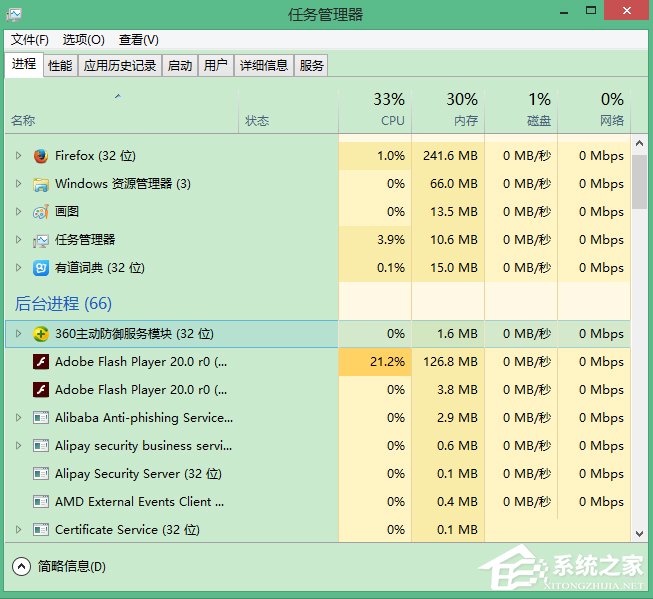The width and height of the screenshot is (653, 599).
Task: Click the Alipay security business service icon
Action: (41, 446)
